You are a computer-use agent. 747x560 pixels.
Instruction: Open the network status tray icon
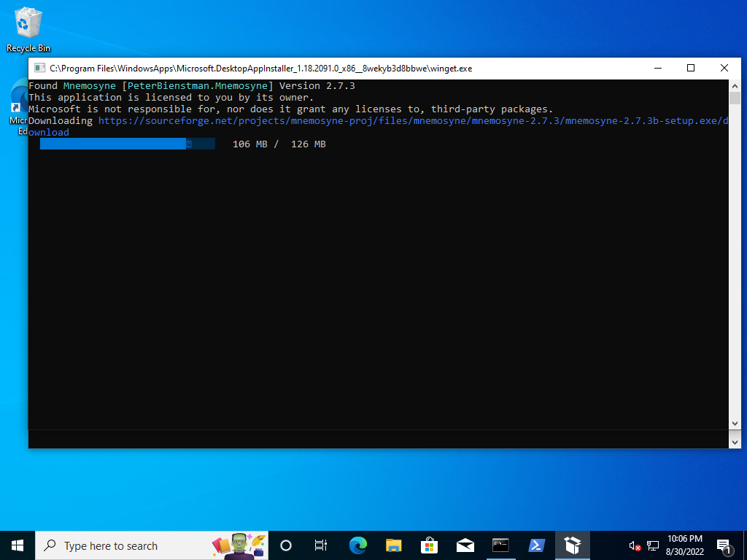[653, 546]
